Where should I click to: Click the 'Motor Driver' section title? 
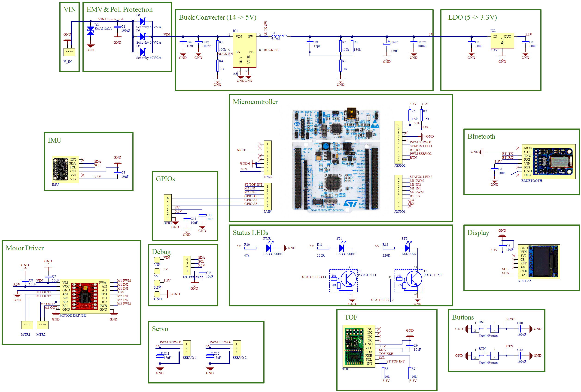[24, 248]
